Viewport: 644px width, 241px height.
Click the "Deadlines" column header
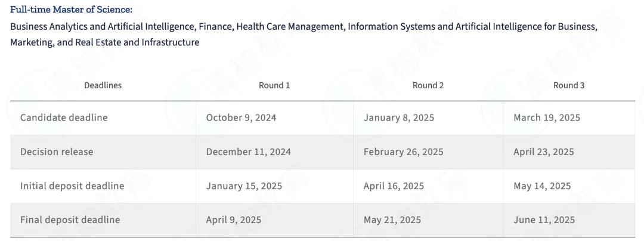point(103,85)
